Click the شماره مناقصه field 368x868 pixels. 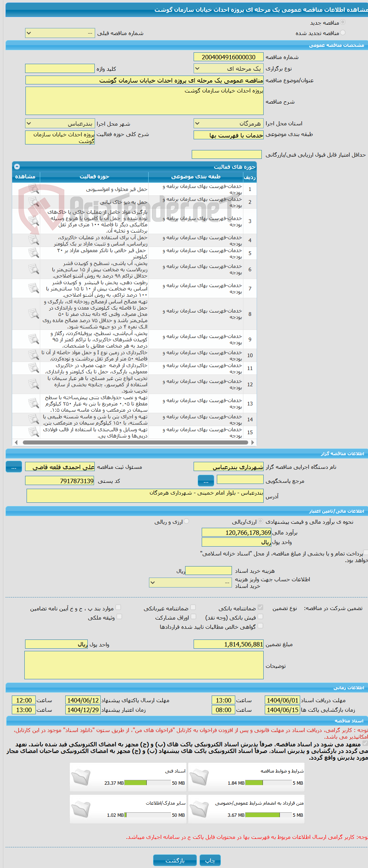click(228, 57)
